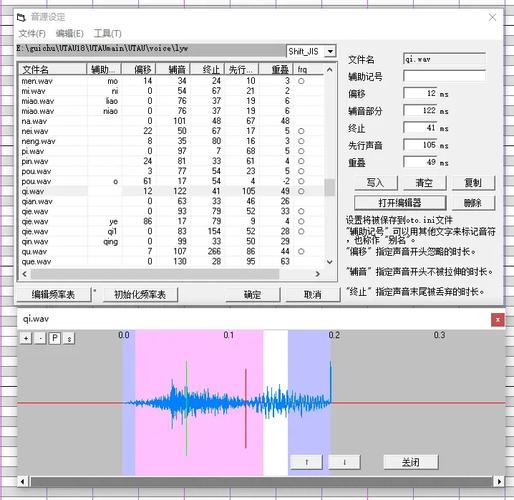Click the 复制 button
Viewport: 514px width, 500px height.
(473, 183)
